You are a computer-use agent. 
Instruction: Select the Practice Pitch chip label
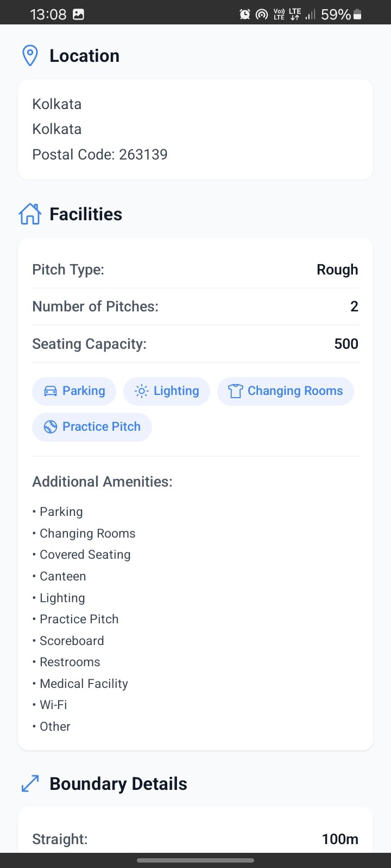pyautogui.click(x=102, y=427)
